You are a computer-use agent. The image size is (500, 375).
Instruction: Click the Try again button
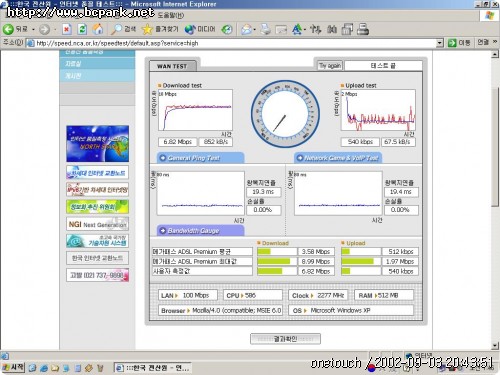[329, 66]
